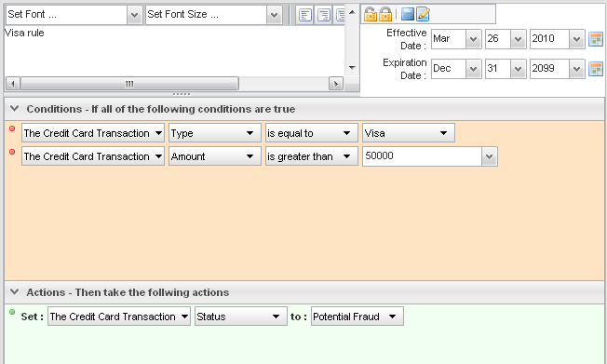Click in the 'Visa rule' description text
The height and width of the screenshot is (364, 607).
24,33
